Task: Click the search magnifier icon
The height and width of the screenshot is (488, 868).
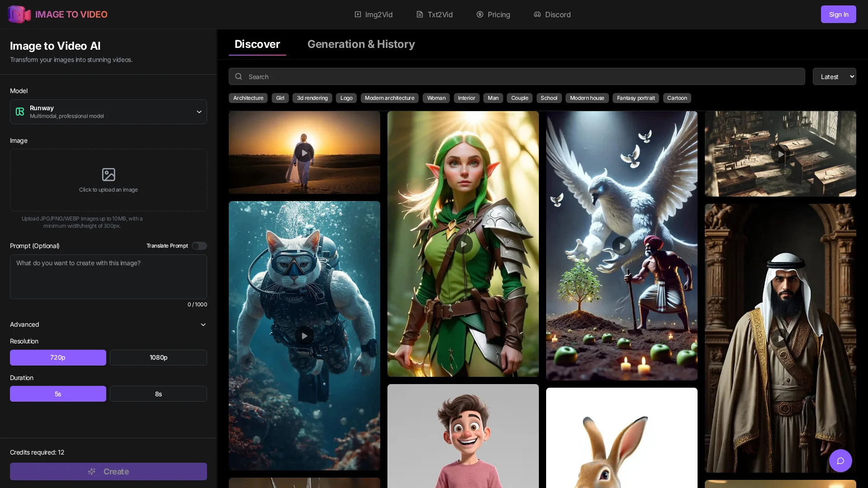Action: (x=239, y=77)
